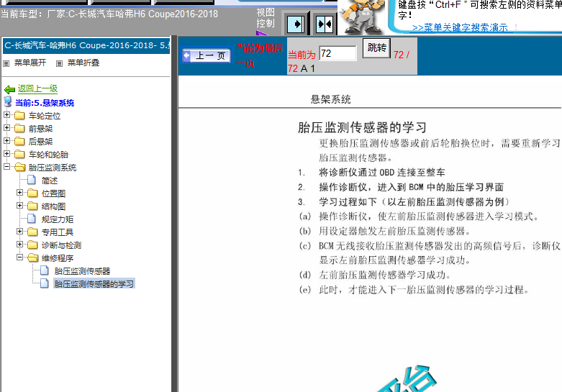The width and height of the screenshot is (562, 392).
Task: Open the 胎压监测传感器 tree item
Action: pyautogui.click(x=83, y=271)
